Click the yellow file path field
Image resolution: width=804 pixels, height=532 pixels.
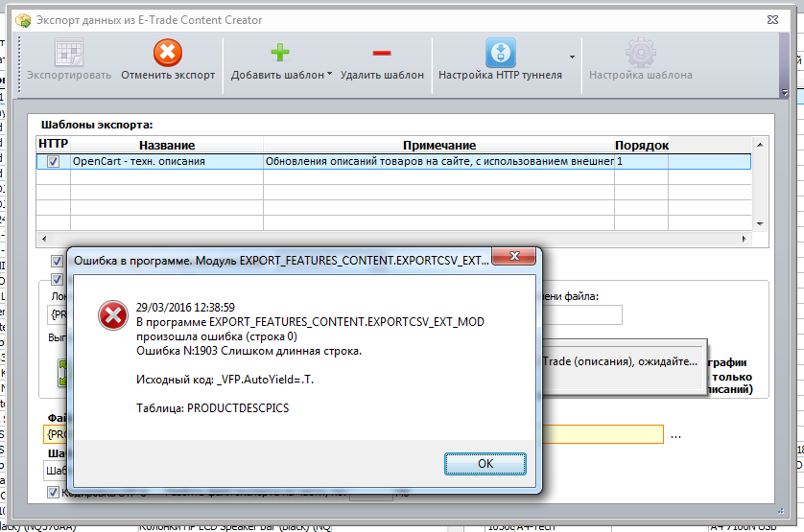click(x=603, y=434)
